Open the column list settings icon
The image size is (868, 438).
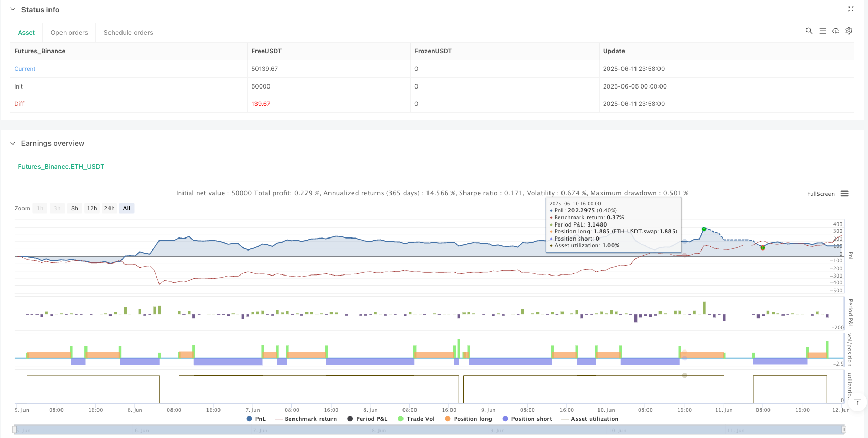822,31
